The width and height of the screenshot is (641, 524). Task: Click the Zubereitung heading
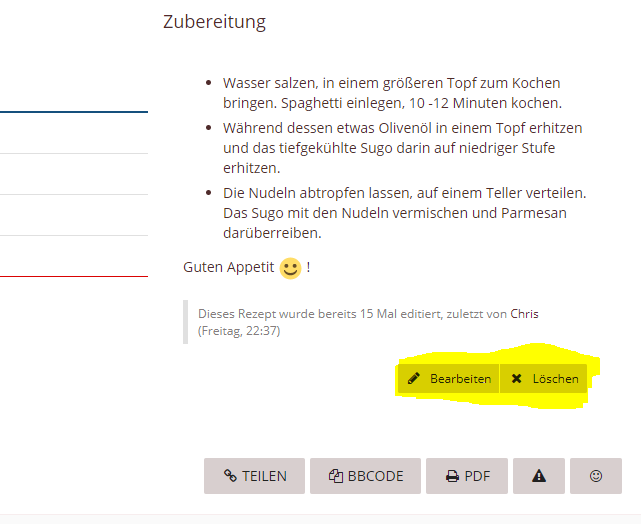pos(214,22)
